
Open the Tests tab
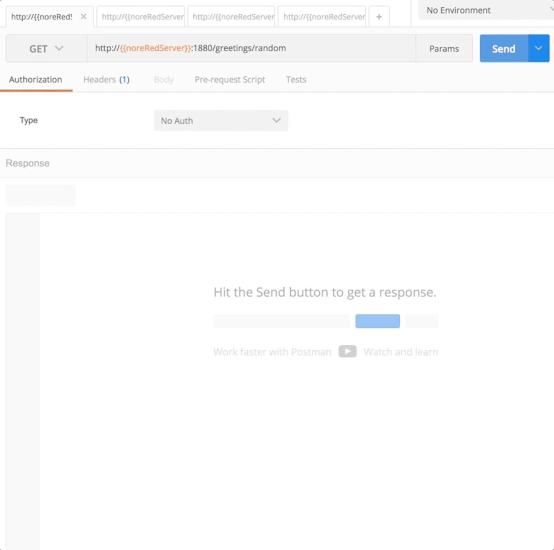pyautogui.click(x=296, y=79)
